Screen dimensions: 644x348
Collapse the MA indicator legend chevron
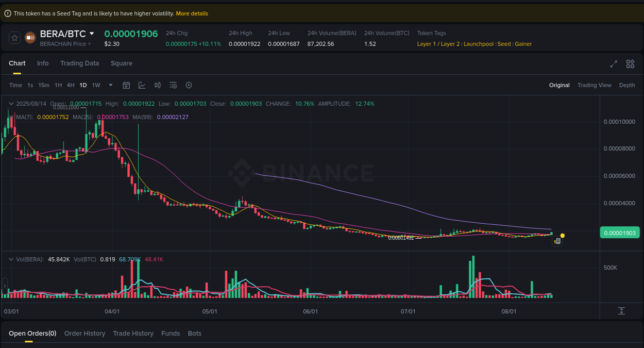point(11,117)
